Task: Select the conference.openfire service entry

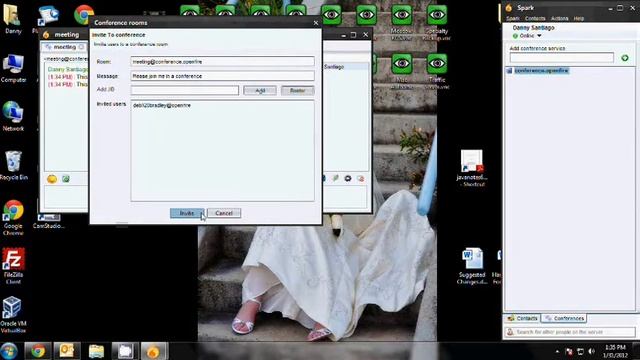Action: [x=541, y=71]
